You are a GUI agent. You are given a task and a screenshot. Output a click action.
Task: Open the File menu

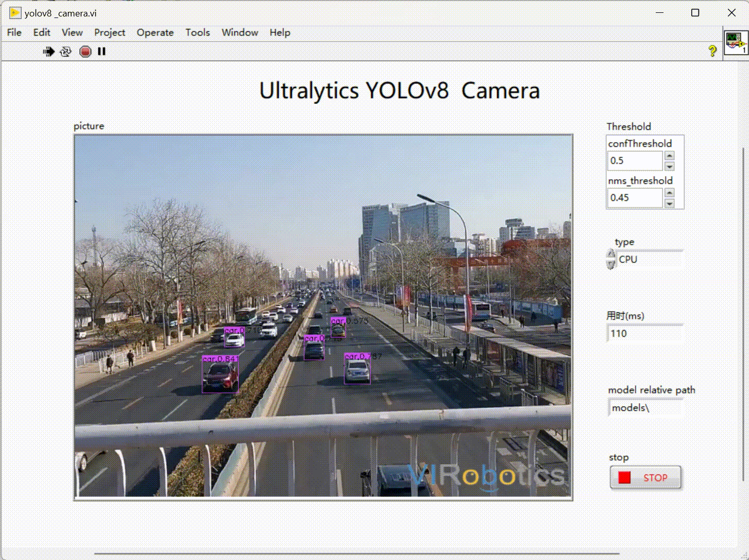point(14,32)
